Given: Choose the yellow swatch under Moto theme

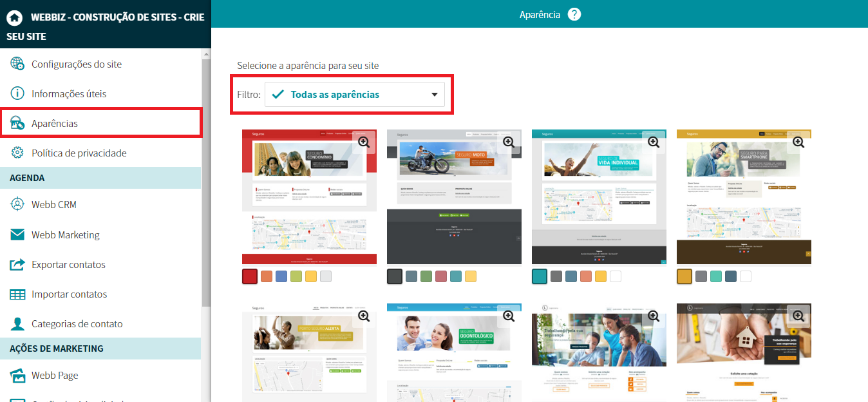Looking at the screenshot, I should 471,276.
